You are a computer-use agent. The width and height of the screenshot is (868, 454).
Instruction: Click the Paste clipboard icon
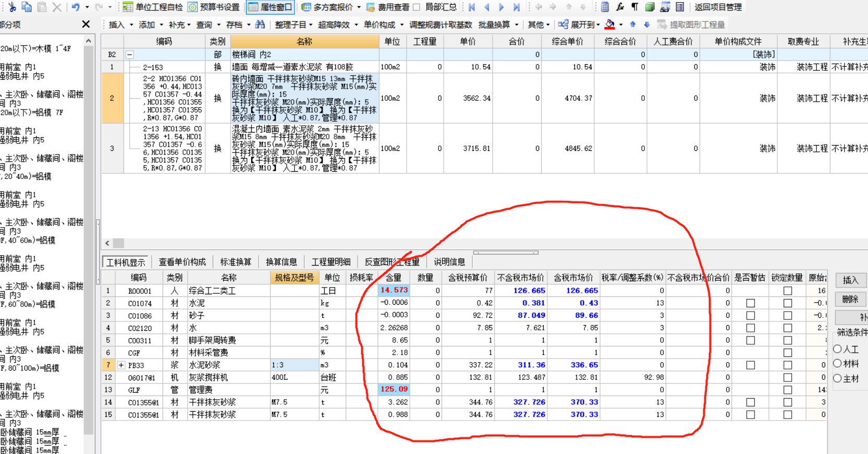click(x=42, y=7)
